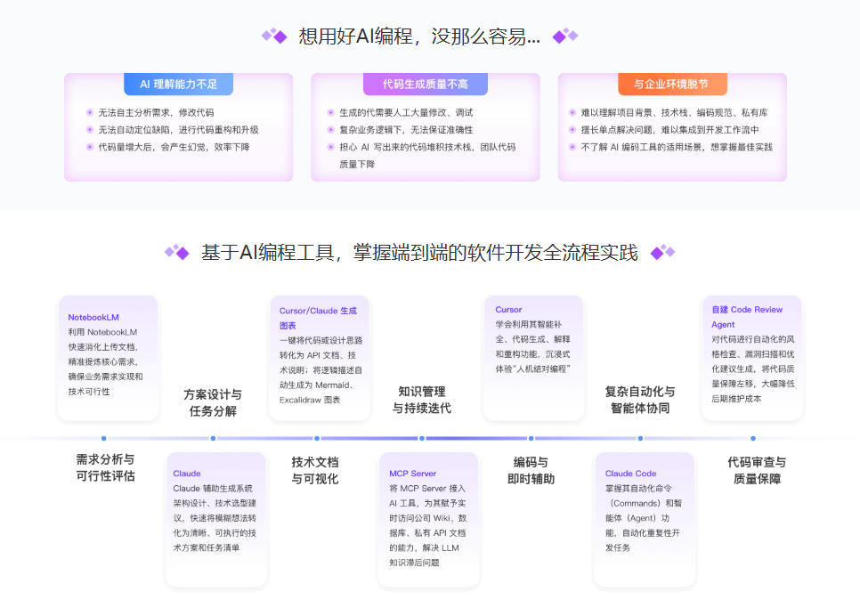
Task: Click the bullet icon before 无法自主分析需求
Action: coord(90,113)
